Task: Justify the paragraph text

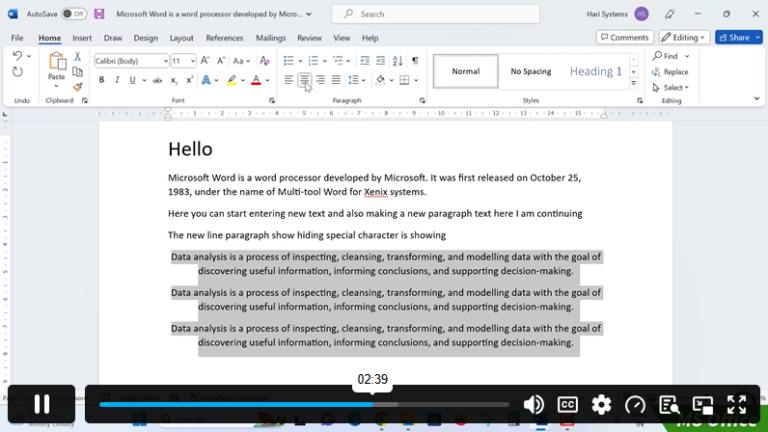Action: coord(336,80)
